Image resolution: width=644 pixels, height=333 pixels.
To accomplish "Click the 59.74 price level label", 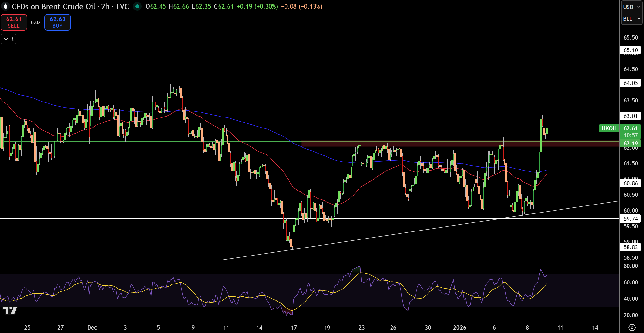I will coord(630,219).
